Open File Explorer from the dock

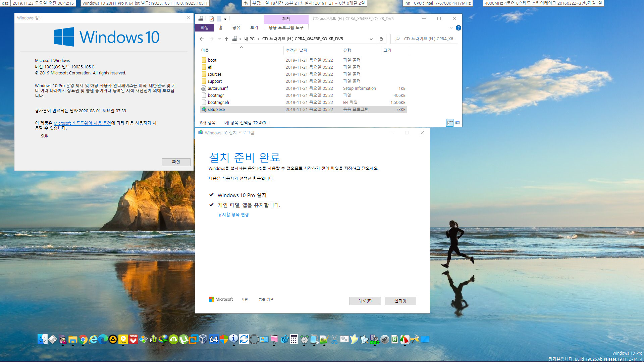(73, 340)
